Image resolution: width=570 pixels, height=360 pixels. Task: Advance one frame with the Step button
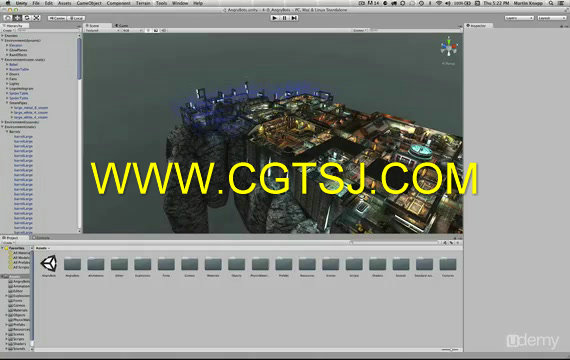point(294,18)
